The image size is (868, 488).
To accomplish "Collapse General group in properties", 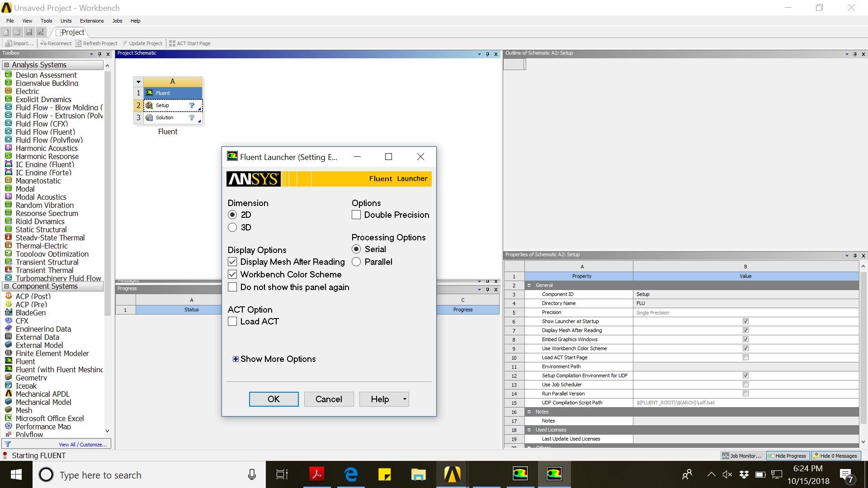I will (529, 285).
